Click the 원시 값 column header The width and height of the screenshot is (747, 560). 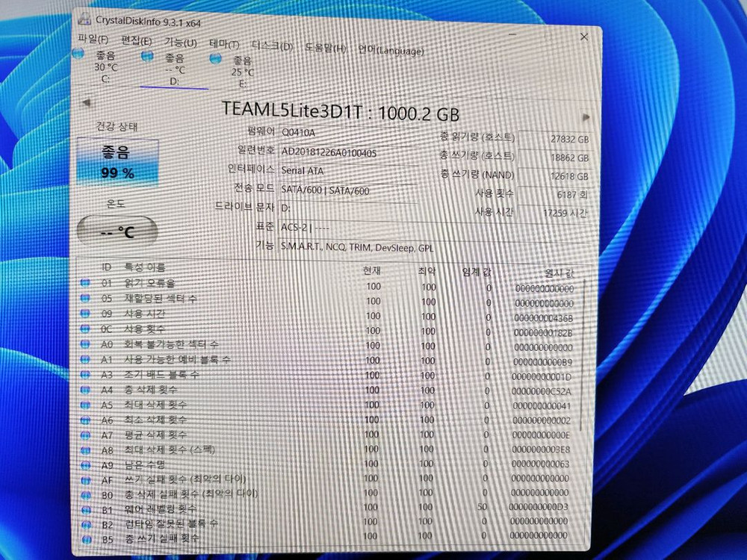(560, 274)
